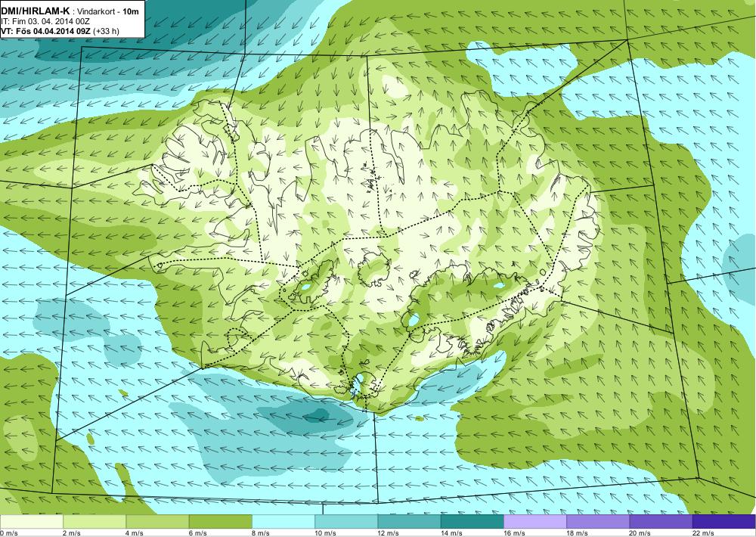Click the "2 m/s" legend label
The width and height of the screenshot is (756, 537).
pyautogui.click(x=72, y=533)
